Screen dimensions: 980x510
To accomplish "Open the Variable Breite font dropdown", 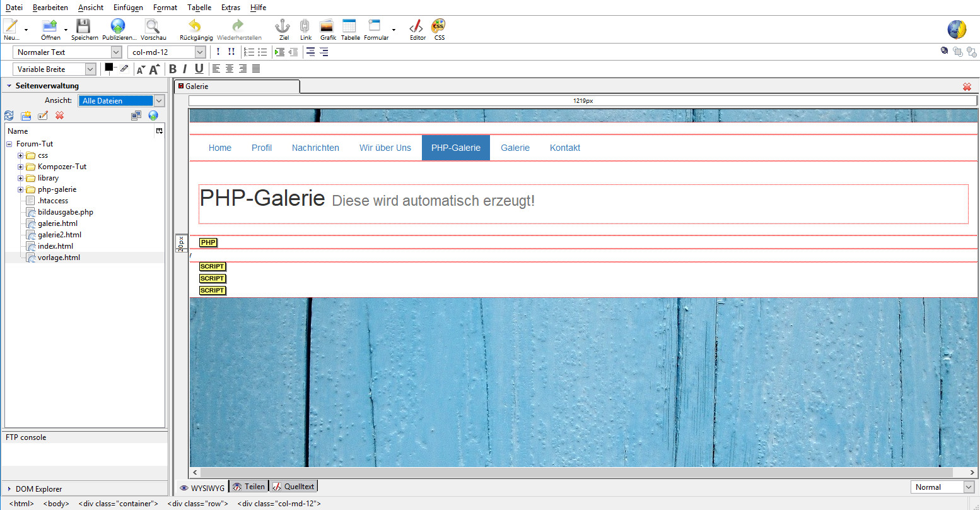I will tap(55, 69).
